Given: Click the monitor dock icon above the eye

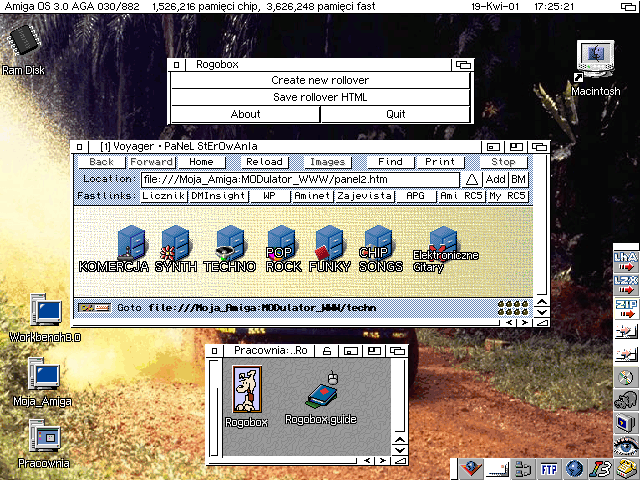Looking at the screenshot, I should [x=626, y=423].
